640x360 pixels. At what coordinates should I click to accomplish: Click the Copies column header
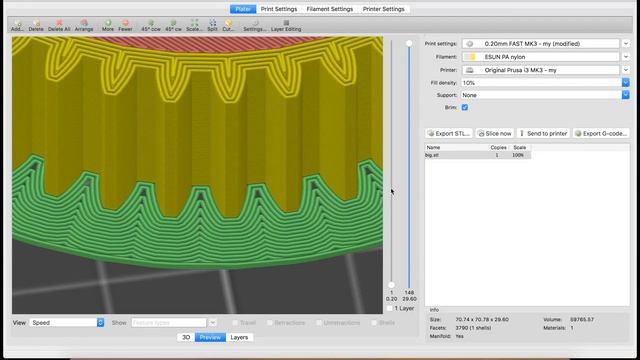click(x=498, y=147)
